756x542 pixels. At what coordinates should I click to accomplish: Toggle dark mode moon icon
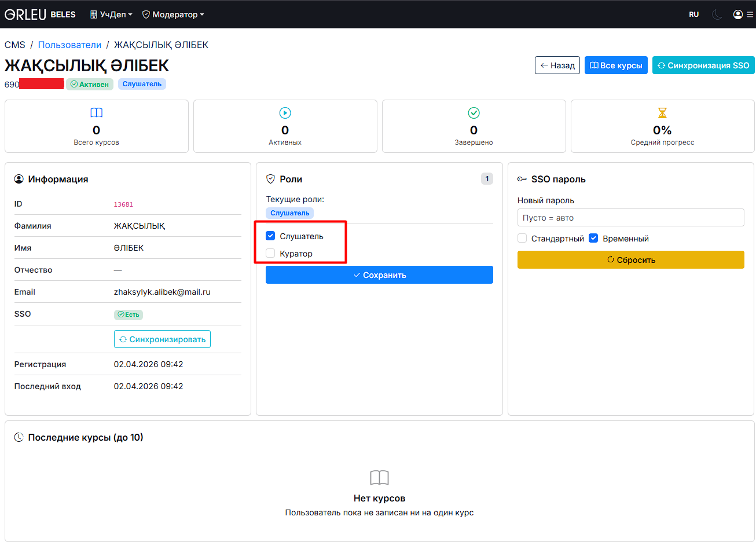(x=717, y=14)
